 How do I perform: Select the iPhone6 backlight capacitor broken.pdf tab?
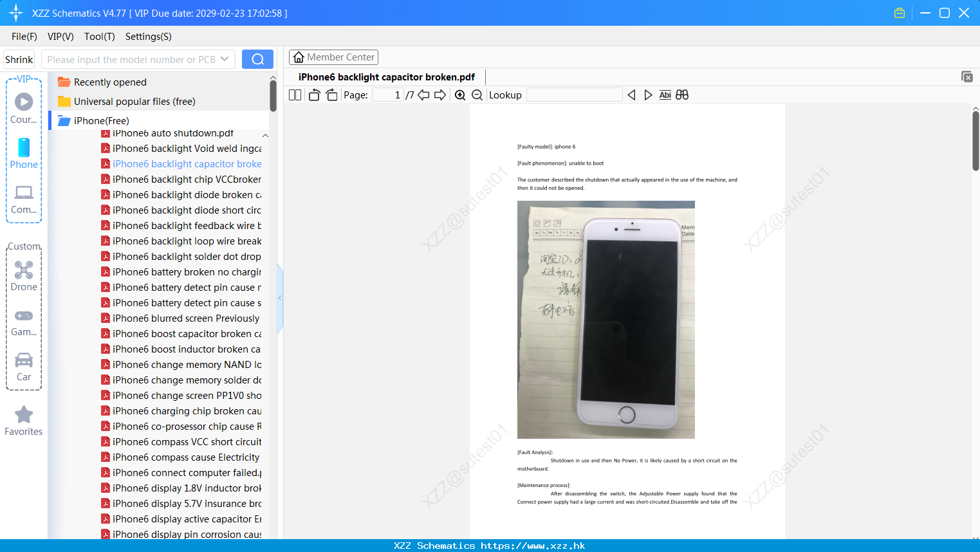387,77
